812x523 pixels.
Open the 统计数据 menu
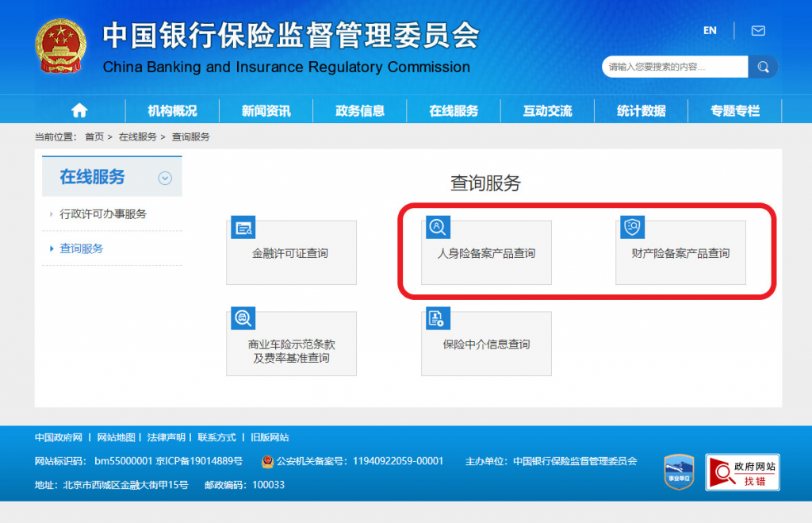641,110
